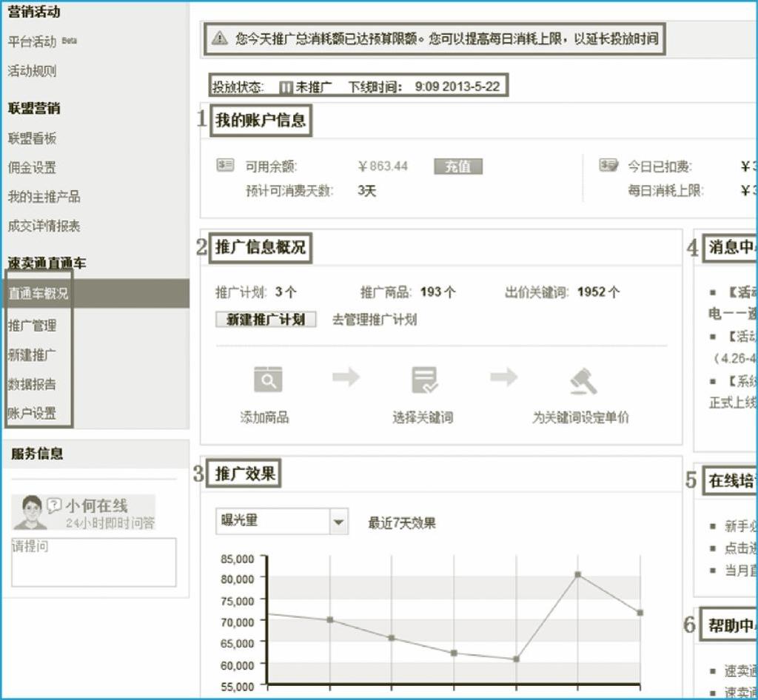Click the 联盟营销 sidebar heading
The width and height of the screenshot is (758, 700).
(x=34, y=108)
